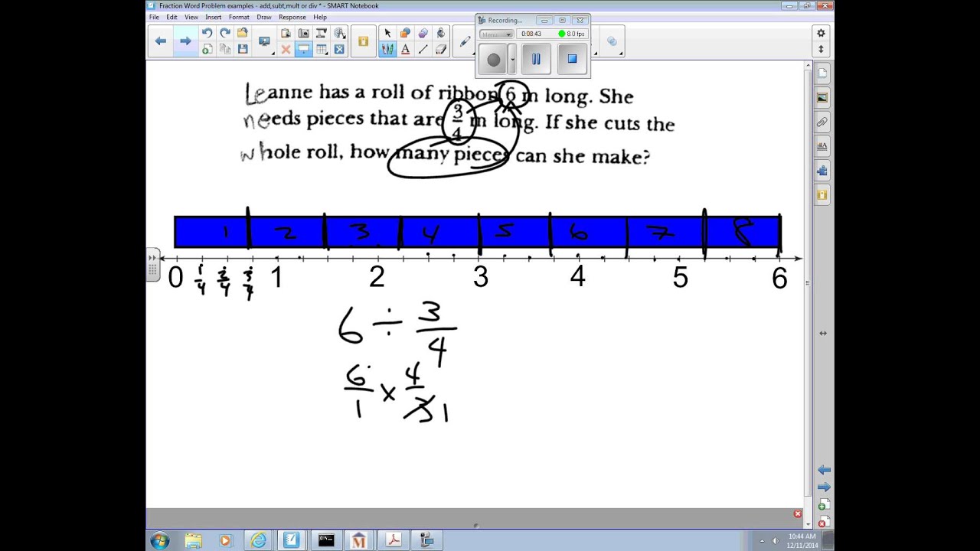This screenshot has height=551, width=980.
Task: Click next page arrow in sidebar bottom
Action: tap(824, 487)
